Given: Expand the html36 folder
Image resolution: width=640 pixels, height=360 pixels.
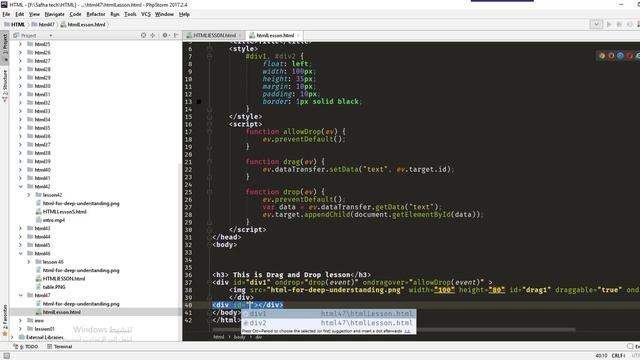Looking at the screenshot, I should pyautogui.click(x=20, y=136).
